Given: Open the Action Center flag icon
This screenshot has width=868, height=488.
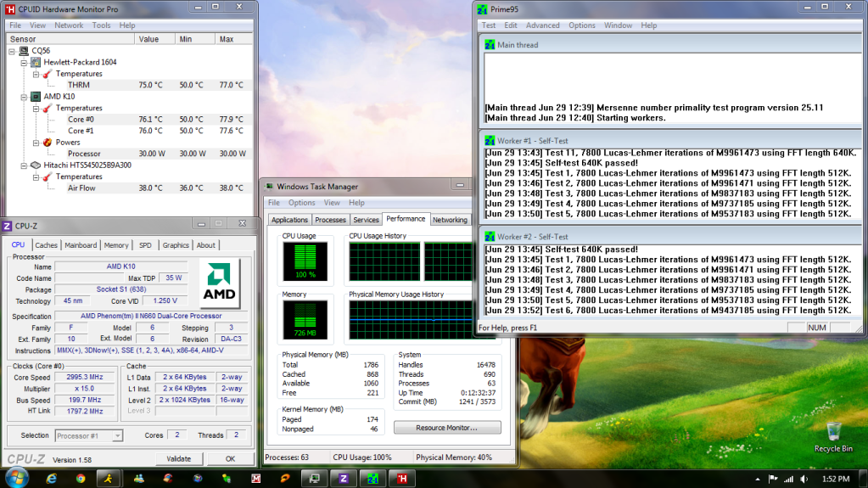Looking at the screenshot, I should 773,480.
